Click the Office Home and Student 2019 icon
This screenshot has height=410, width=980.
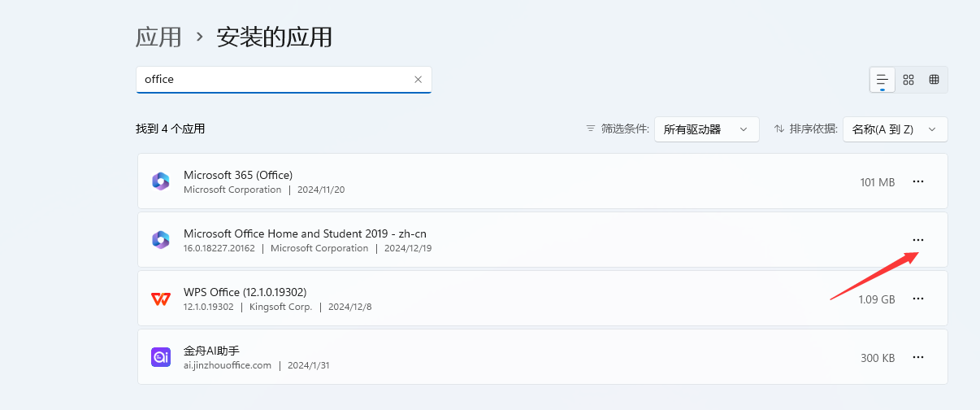161,240
